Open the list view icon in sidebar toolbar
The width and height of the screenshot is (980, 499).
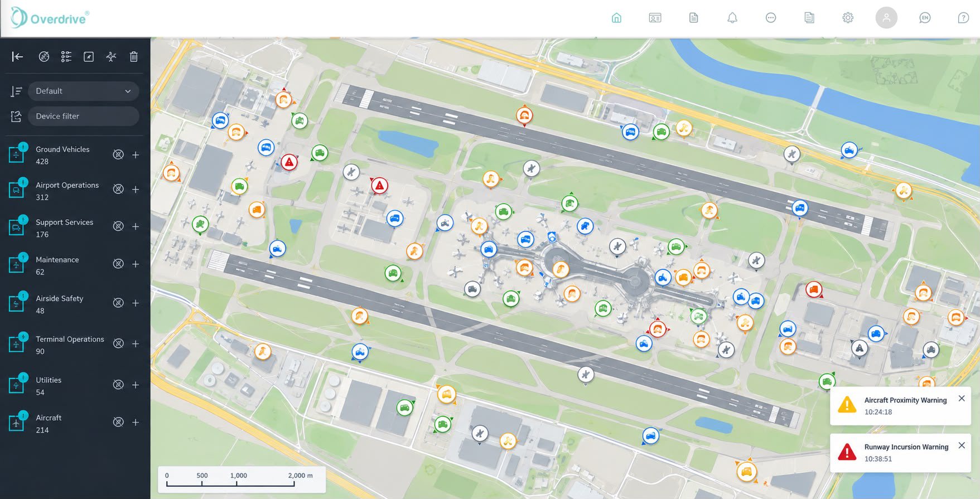pyautogui.click(x=66, y=56)
